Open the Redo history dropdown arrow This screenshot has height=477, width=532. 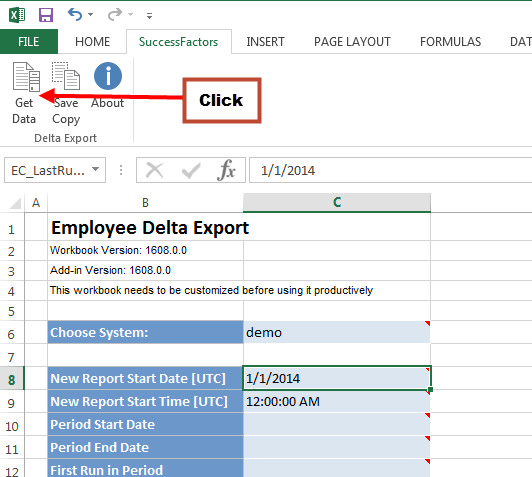pyautogui.click(x=130, y=14)
